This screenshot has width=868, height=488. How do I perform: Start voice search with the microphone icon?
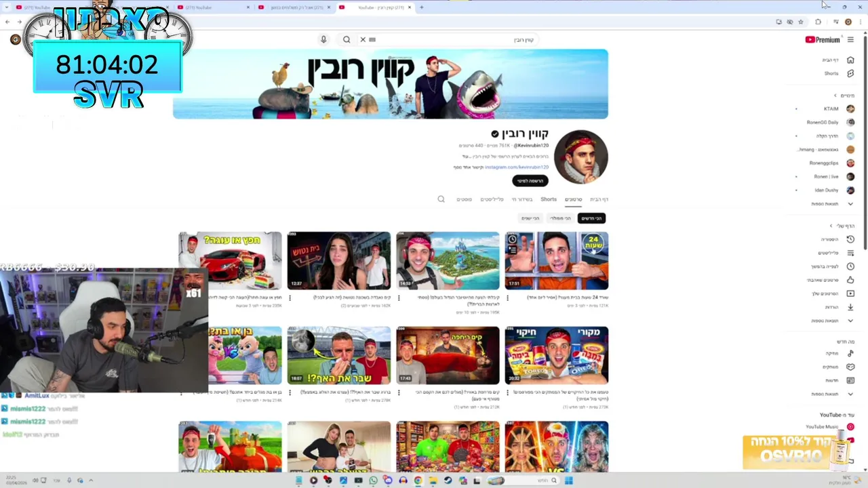click(323, 39)
